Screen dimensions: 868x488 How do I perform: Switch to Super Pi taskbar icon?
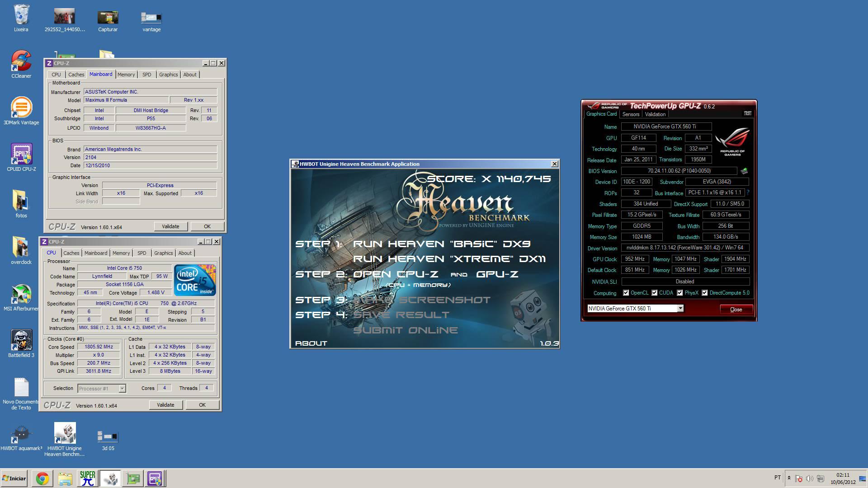click(x=88, y=479)
